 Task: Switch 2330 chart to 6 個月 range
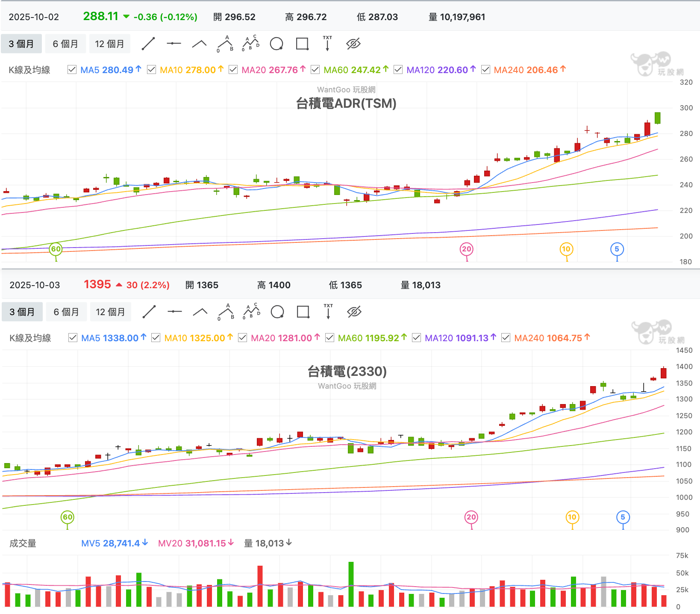coord(66,312)
